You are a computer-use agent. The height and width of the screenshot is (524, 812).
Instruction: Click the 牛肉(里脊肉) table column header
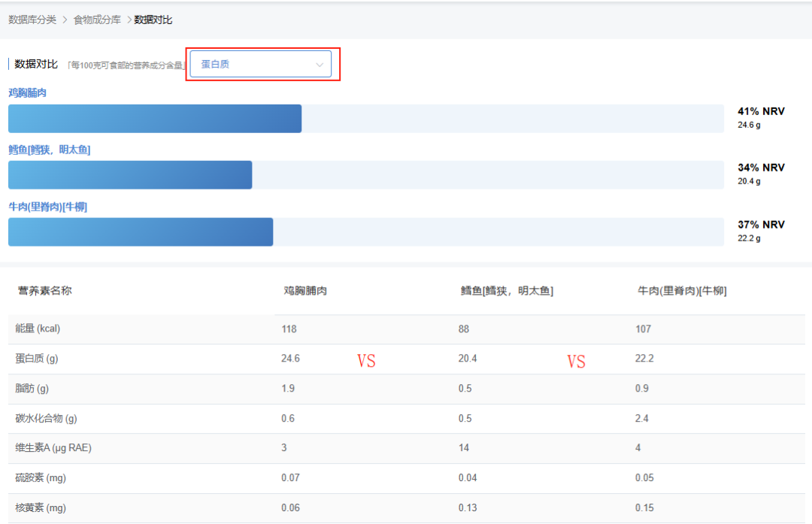tap(682, 291)
